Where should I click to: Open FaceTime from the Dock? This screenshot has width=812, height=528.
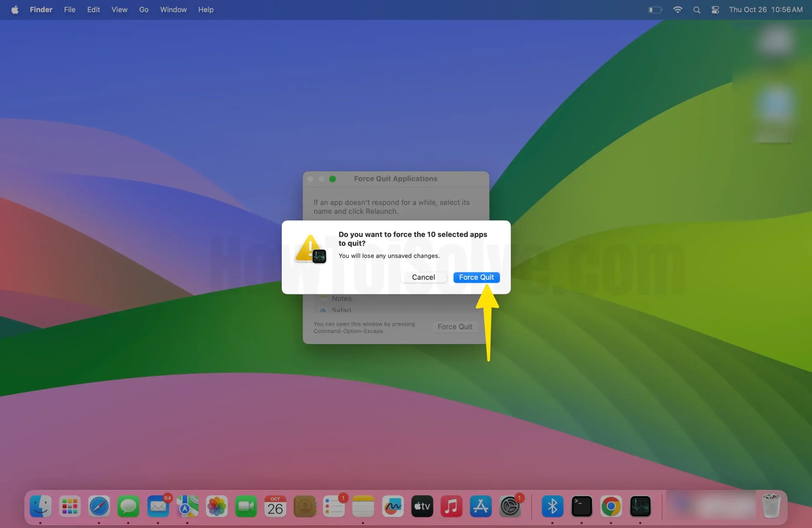pos(245,507)
